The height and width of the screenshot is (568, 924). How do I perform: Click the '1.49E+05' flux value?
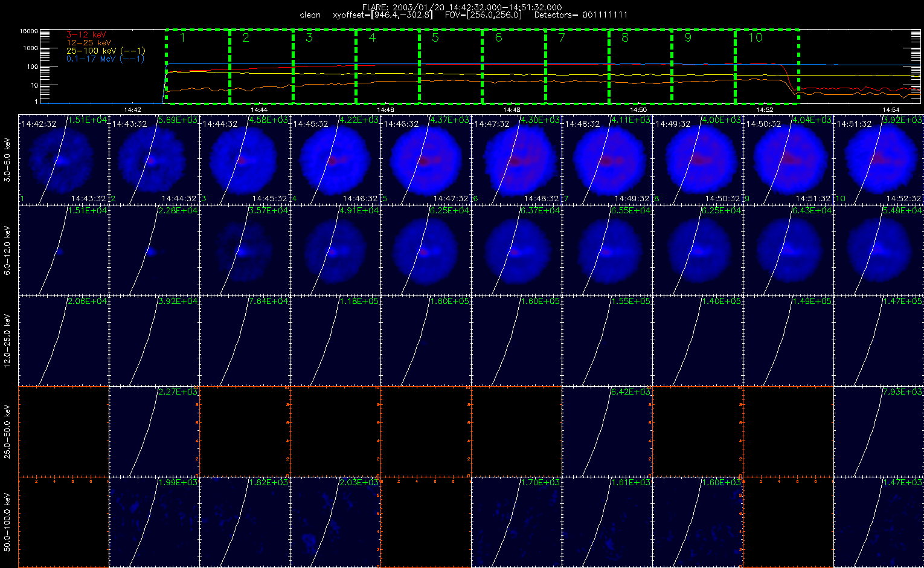[x=812, y=301]
